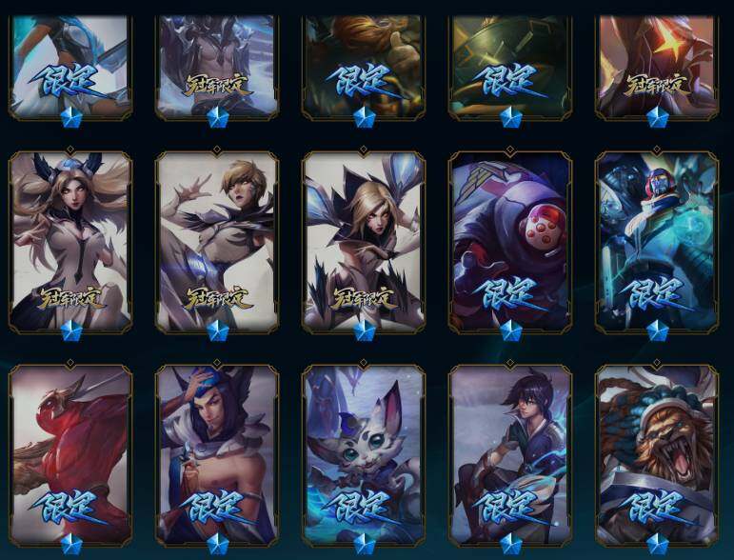
Task: Select the white big-eared cat creature card
Action: click(x=364, y=455)
